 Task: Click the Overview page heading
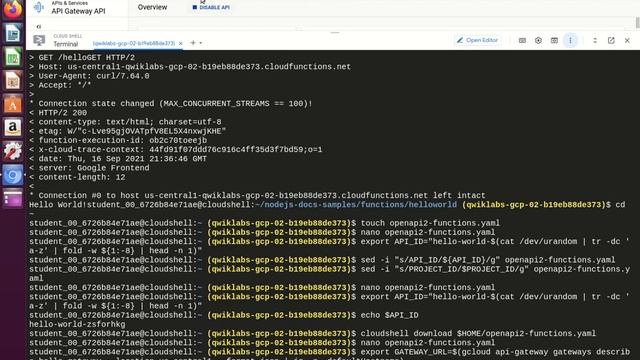pos(152,7)
